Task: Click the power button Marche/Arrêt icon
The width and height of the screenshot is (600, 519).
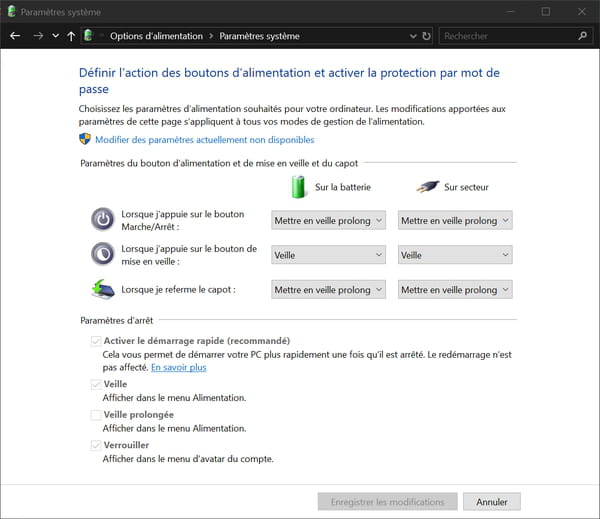Action: 103,219
